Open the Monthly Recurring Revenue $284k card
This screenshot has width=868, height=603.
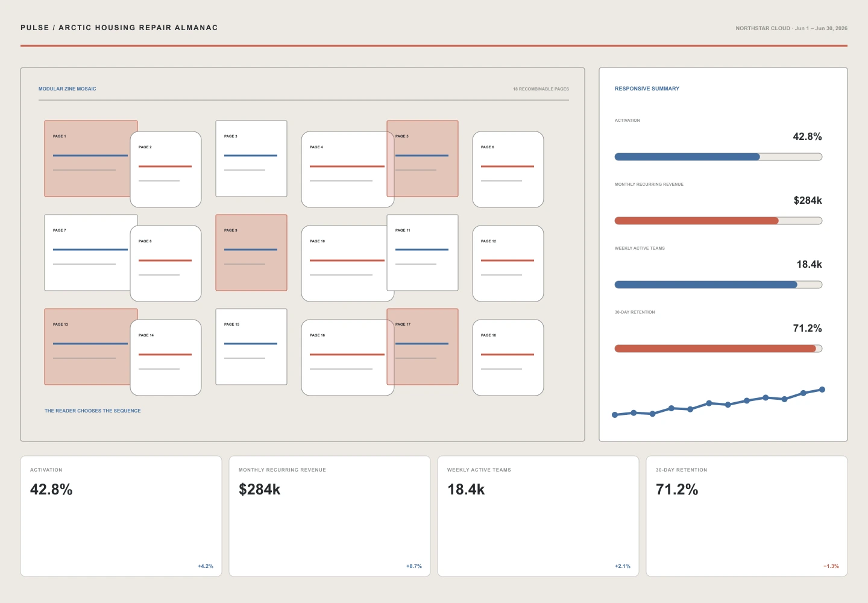click(330, 516)
